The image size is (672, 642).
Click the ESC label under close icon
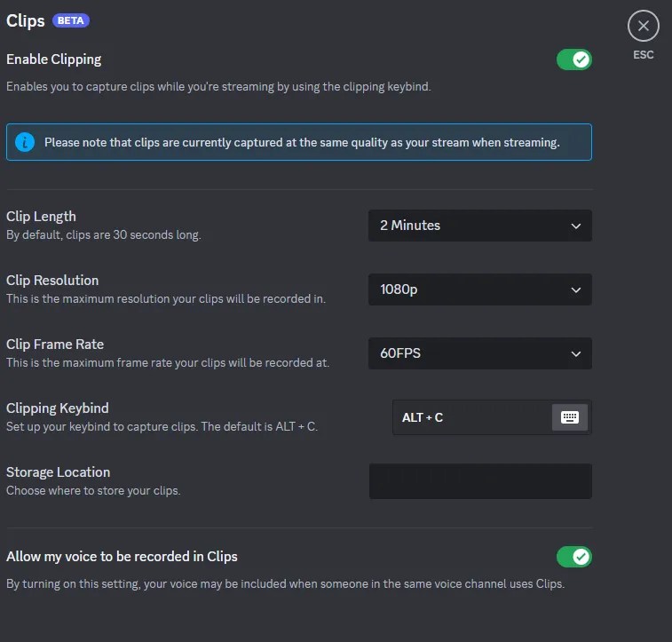(644, 55)
